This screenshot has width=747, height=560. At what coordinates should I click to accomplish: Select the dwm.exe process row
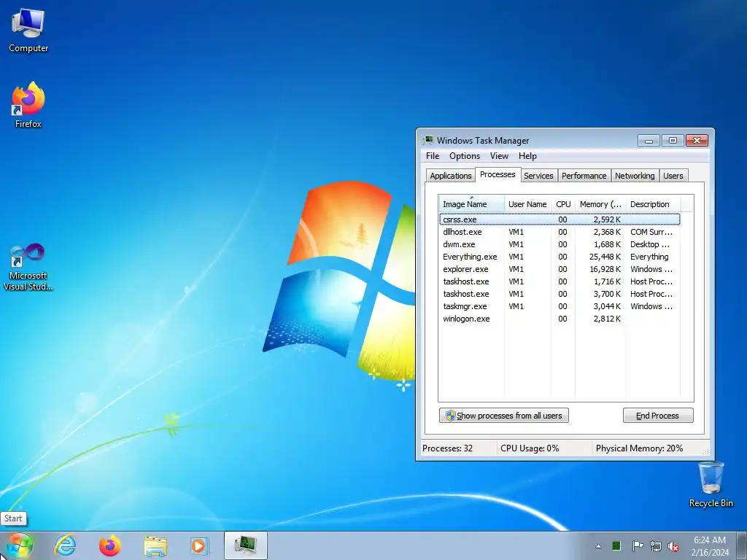click(x=560, y=244)
